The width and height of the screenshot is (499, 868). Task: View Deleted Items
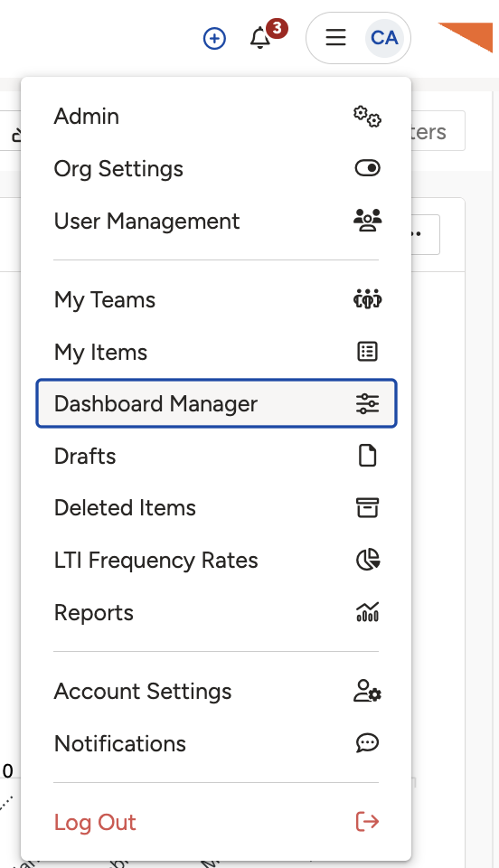216,507
